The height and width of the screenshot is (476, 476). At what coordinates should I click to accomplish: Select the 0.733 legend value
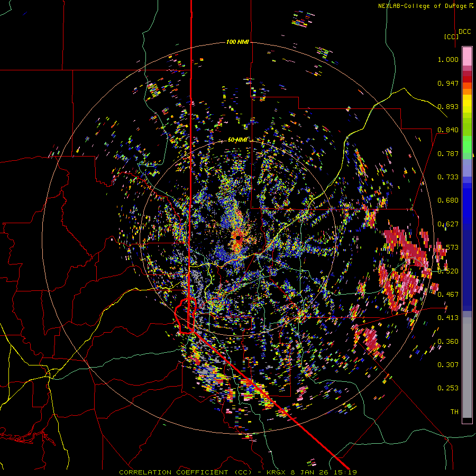click(x=448, y=177)
